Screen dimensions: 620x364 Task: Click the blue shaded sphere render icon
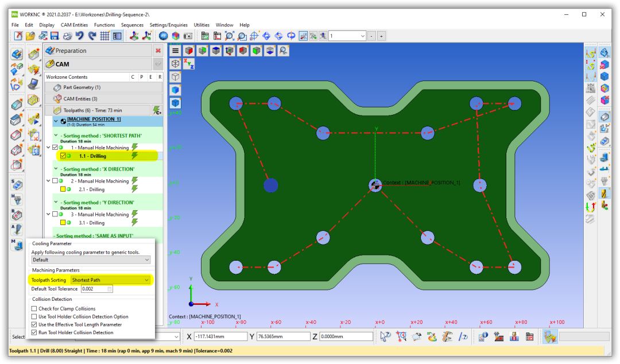click(x=163, y=36)
